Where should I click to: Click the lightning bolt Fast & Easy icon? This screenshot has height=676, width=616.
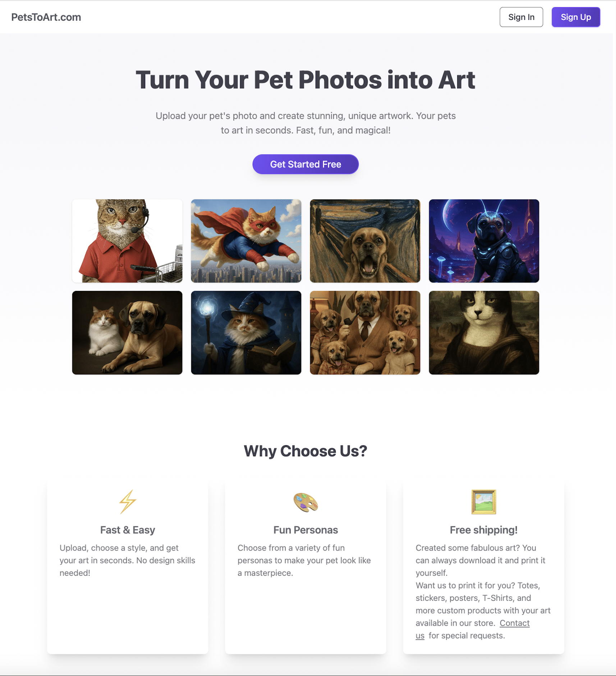[128, 502]
